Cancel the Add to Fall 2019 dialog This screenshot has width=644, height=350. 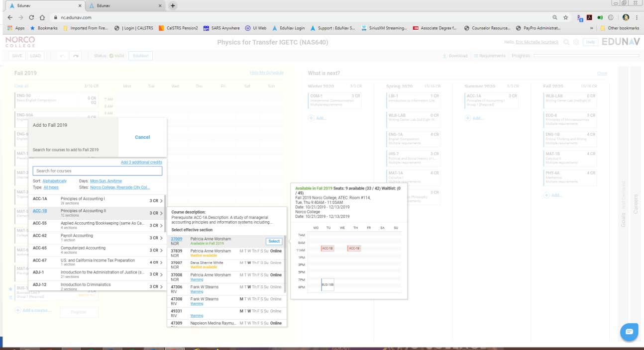[142, 137]
